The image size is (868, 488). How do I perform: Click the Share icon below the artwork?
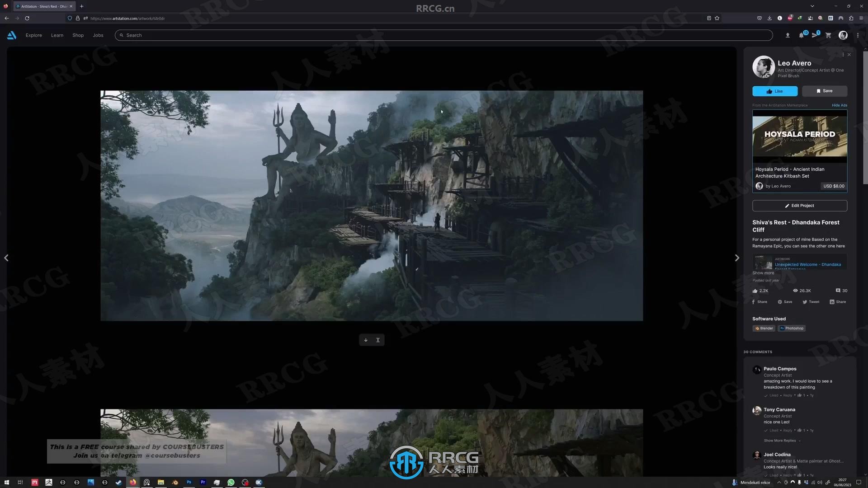[x=759, y=301]
